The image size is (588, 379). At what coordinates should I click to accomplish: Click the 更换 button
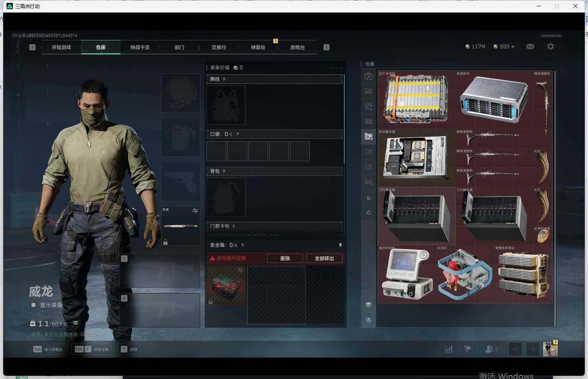point(285,258)
